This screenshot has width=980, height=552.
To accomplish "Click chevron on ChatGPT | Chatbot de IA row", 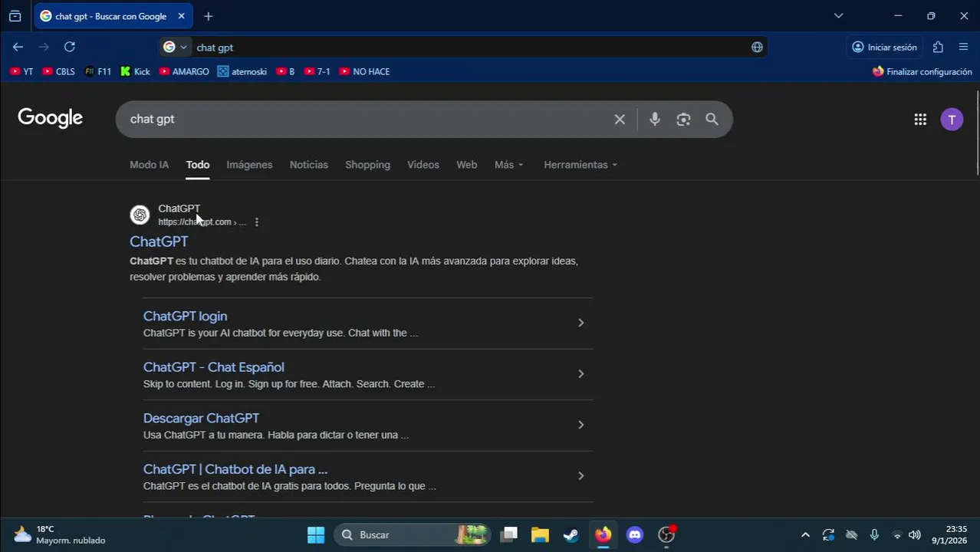I will point(580,476).
